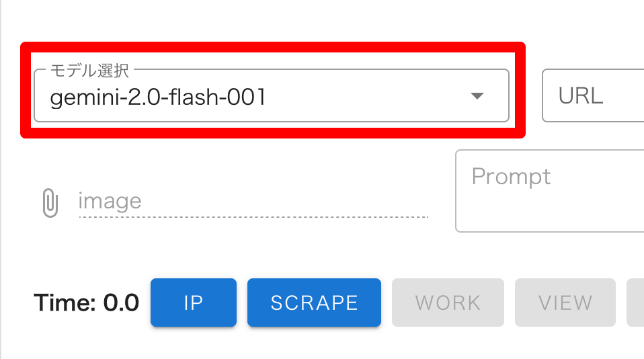
Task: Click the Time: 0.0 readout
Action: 86,303
